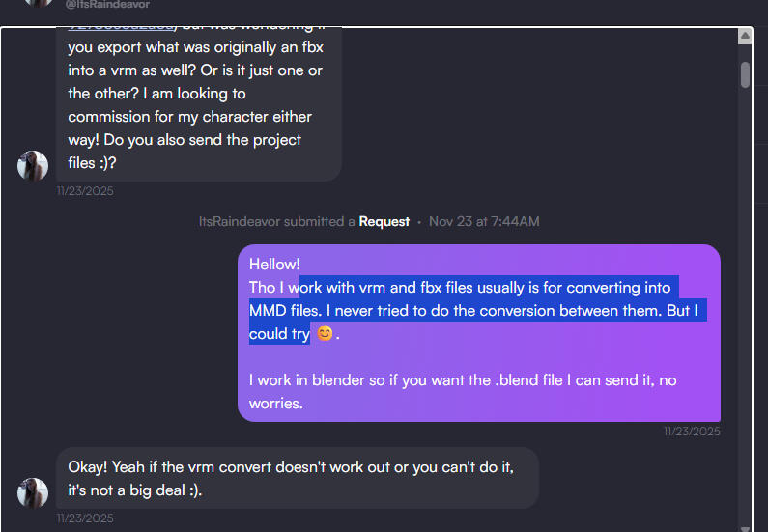Click the chat scrollbar thumb
768x532 pixels.
click(x=745, y=74)
